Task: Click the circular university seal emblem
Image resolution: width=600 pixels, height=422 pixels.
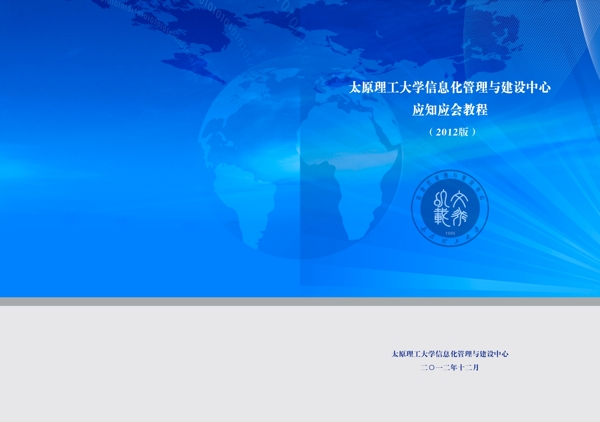Action: 450,208
